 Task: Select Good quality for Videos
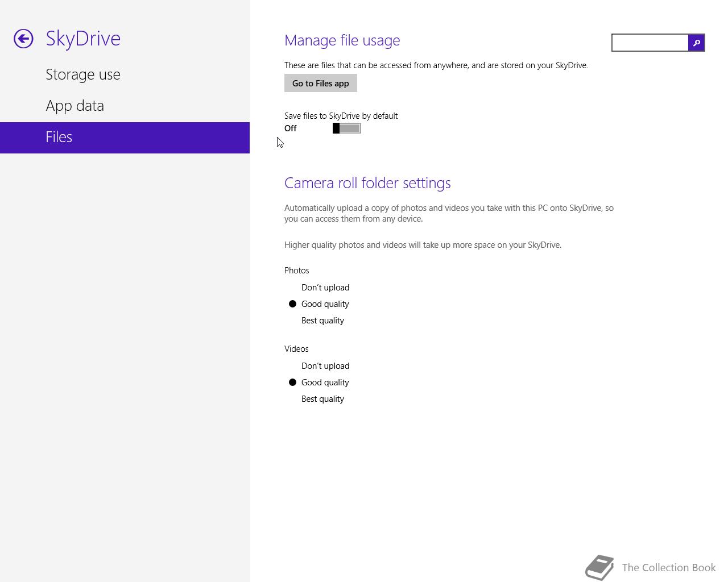[x=319, y=383]
